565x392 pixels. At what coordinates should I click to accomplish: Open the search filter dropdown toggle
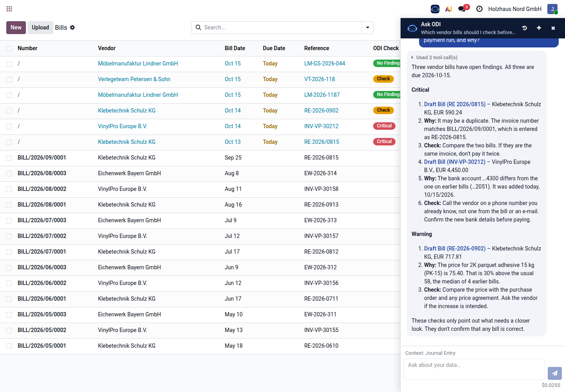(x=368, y=27)
